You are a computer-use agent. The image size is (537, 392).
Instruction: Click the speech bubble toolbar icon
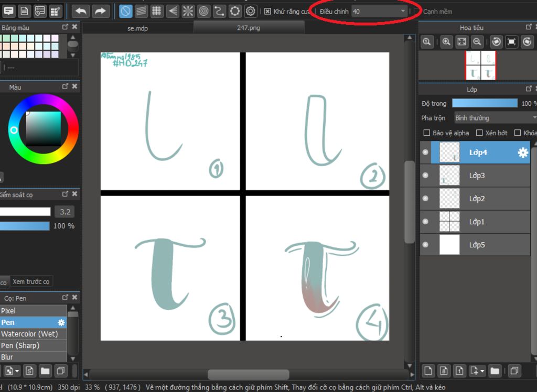(x=8, y=12)
